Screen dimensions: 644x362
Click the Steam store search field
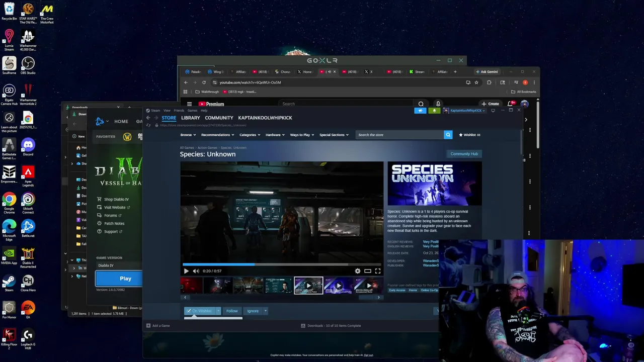[x=399, y=135]
